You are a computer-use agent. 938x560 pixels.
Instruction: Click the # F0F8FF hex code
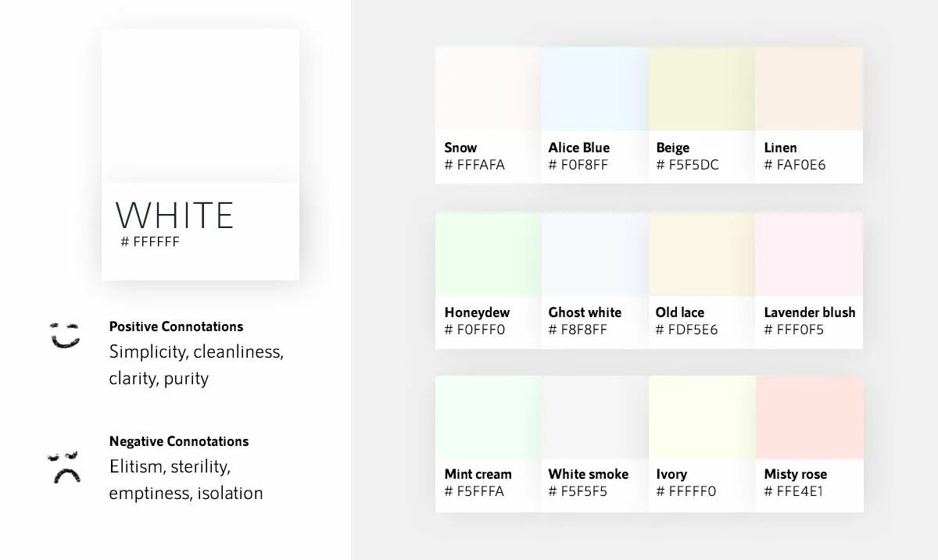tap(578, 165)
